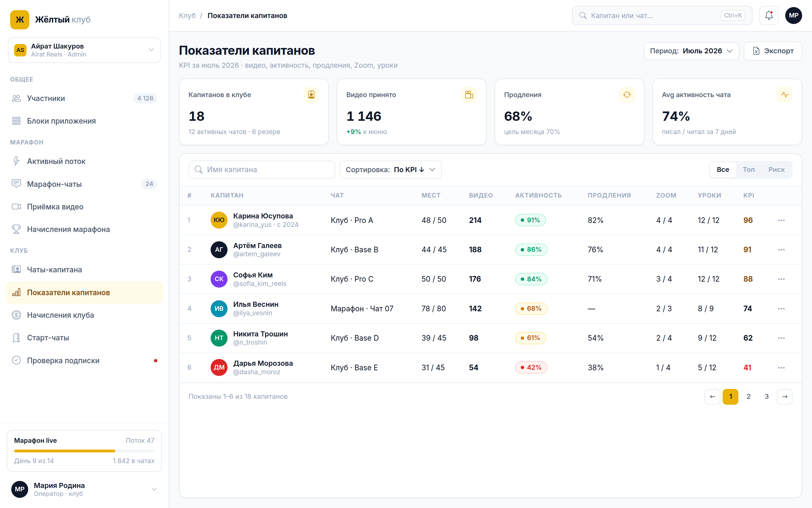
Task: Open row actions for Карина Юсупова
Action: point(781,220)
